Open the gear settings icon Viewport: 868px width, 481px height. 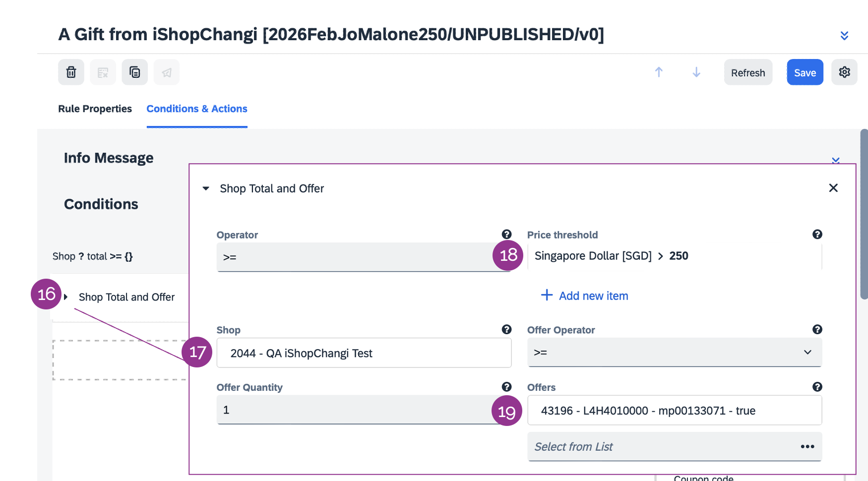tap(844, 72)
